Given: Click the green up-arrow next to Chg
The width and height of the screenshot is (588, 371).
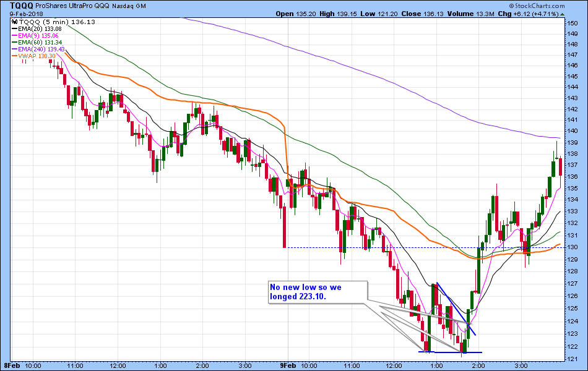Looking at the screenshot, I should coord(562,14).
